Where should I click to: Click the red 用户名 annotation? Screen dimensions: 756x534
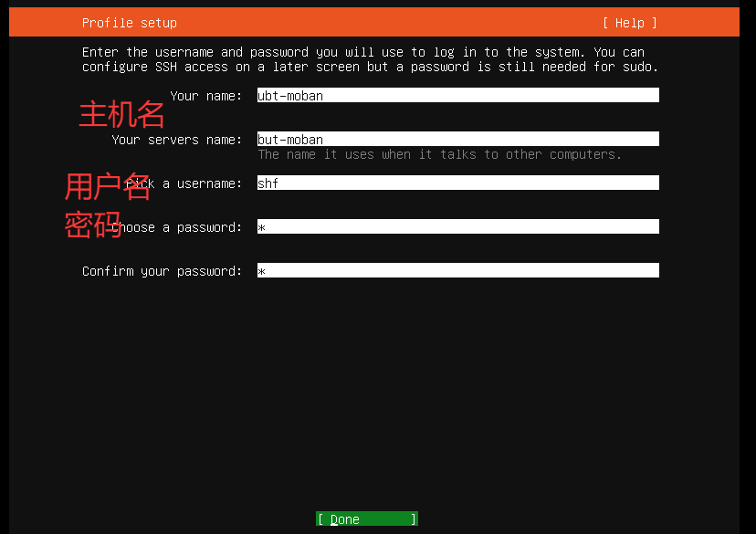tap(106, 187)
